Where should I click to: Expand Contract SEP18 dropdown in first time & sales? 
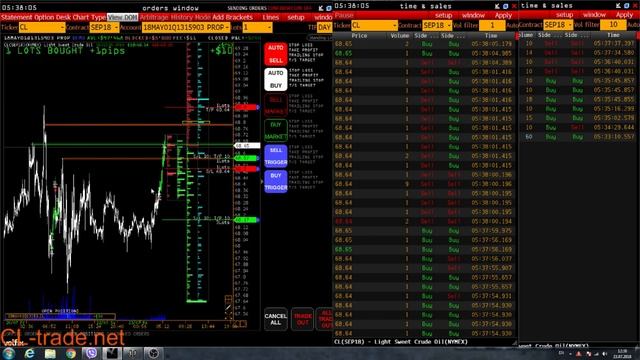pos(437,25)
